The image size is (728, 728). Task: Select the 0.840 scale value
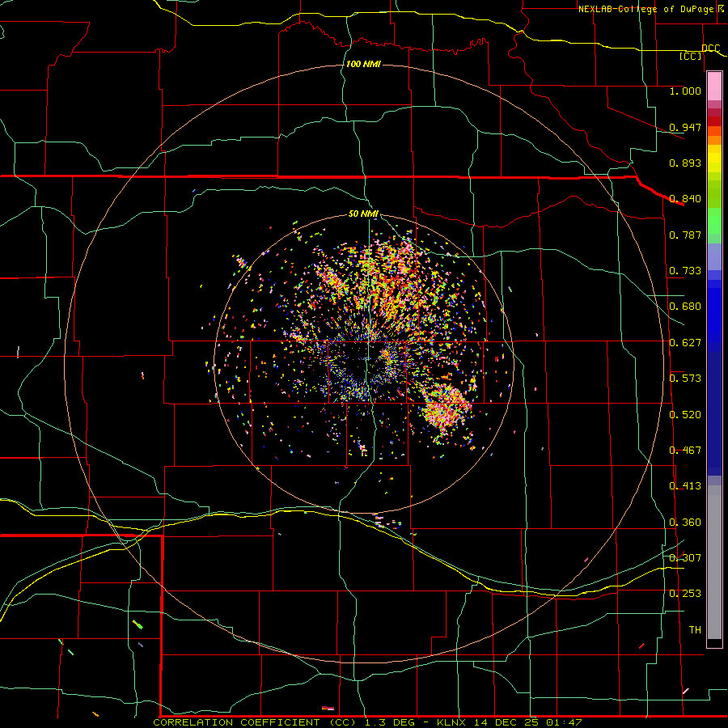(685, 199)
